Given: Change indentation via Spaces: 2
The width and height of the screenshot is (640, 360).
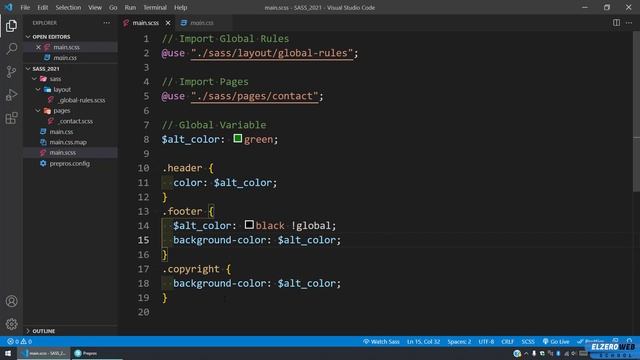Looking at the screenshot, I should [459, 342].
